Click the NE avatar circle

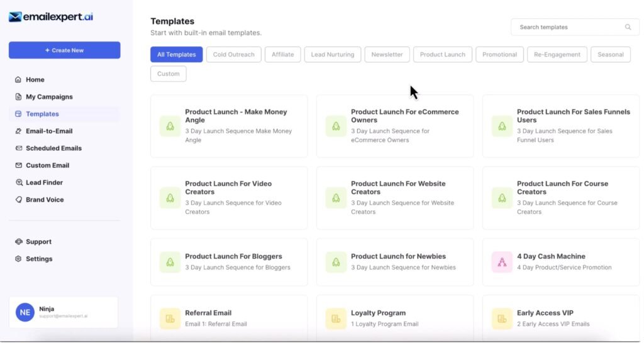tap(25, 312)
